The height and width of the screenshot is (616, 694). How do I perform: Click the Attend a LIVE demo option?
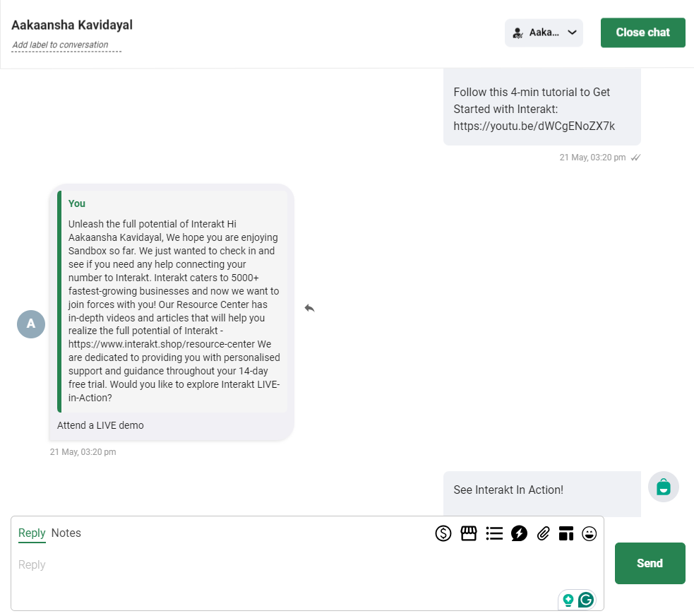pos(100,425)
